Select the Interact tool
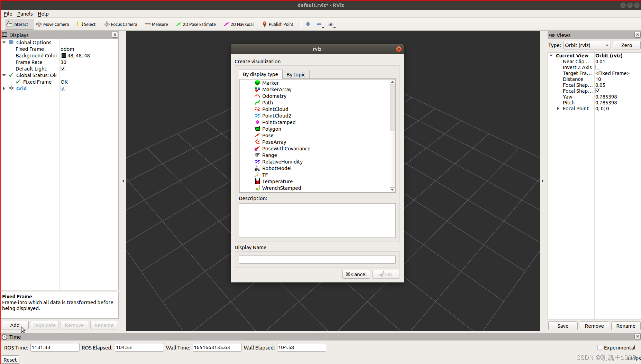Image resolution: width=641 pixels, height=364 pixels. pyautogui.click(x=19, y=24)
